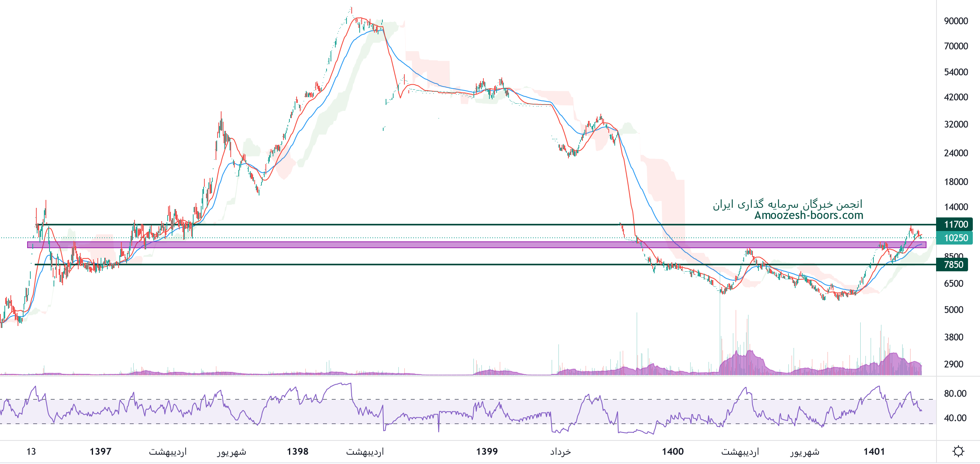Click the Persian watermark text above the URL
Screen dimensions: 980x464
787,204
